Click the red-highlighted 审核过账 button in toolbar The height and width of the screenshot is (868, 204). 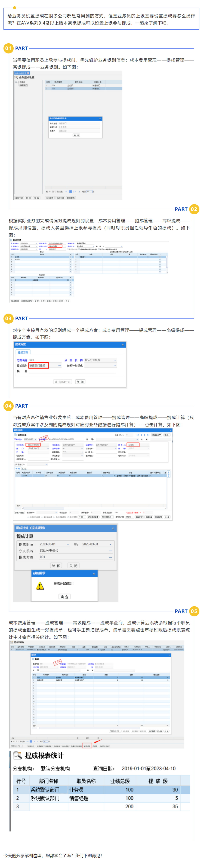[x=87, y=746]
